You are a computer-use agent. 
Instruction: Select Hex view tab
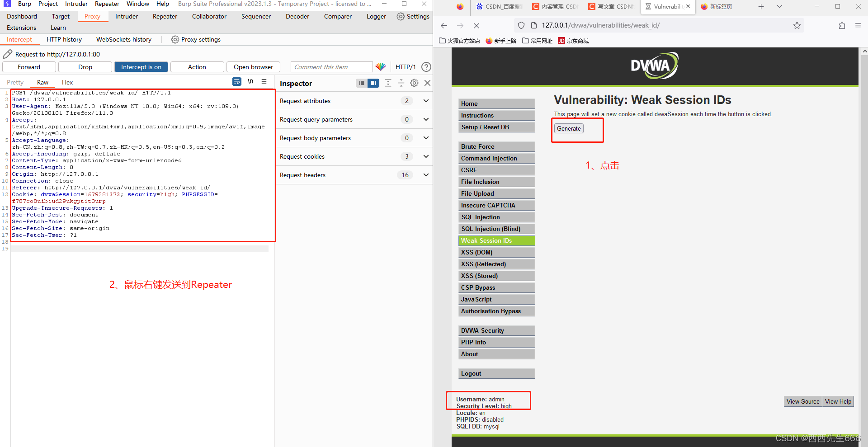67,82
